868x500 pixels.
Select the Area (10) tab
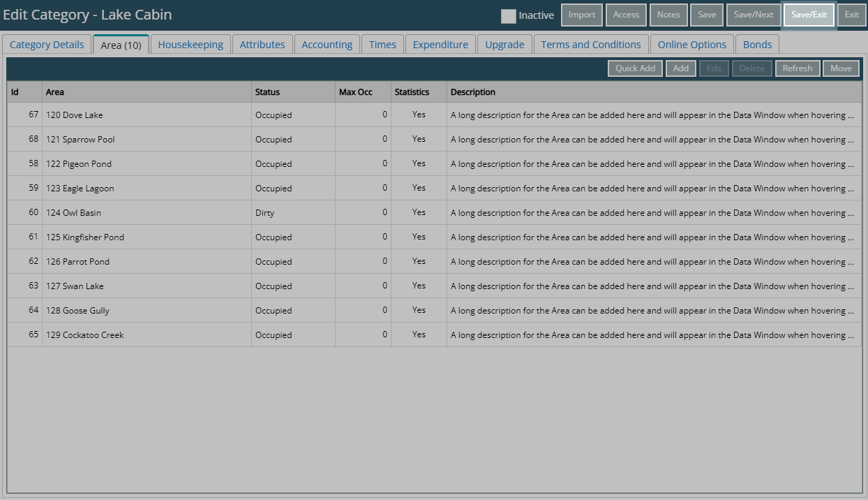[121, 45]
